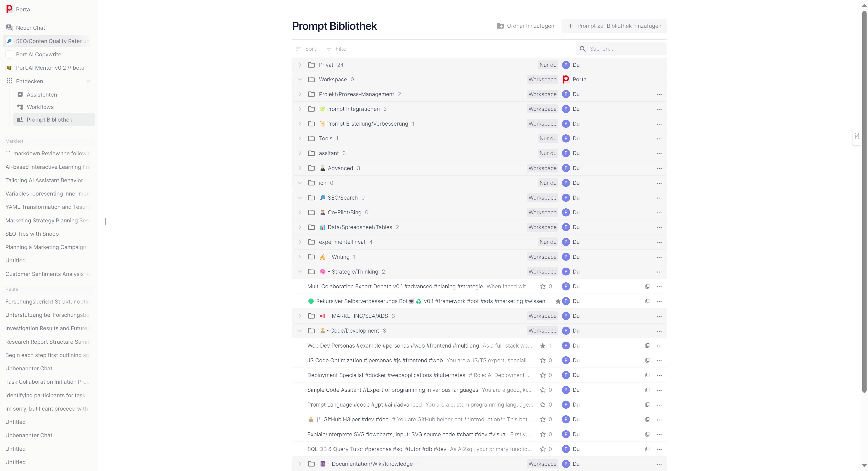The height and width of the screenshot is (471, 868).
Task: Click the Entdecken grid icon
Action: (x=9, y=81)
